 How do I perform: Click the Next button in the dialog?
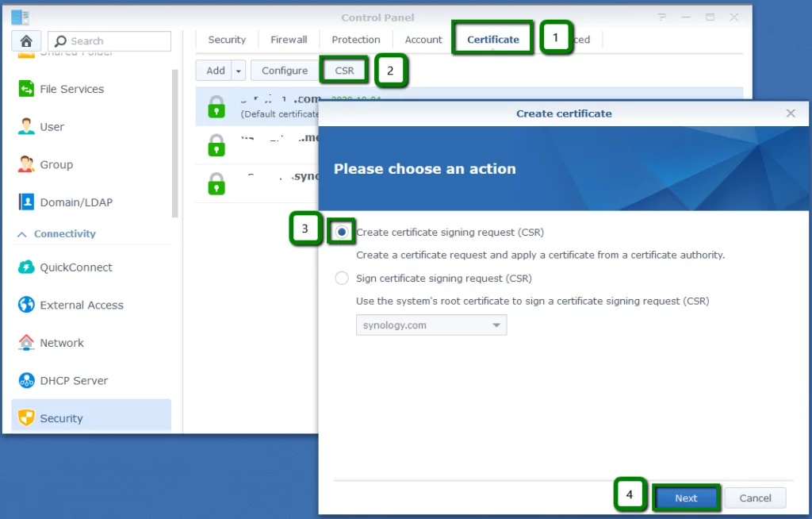686,498
